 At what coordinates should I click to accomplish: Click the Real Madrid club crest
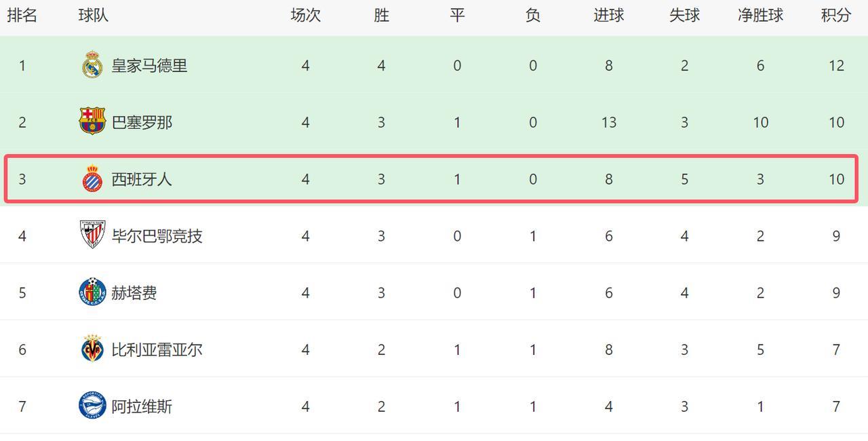tap(92, 65)
